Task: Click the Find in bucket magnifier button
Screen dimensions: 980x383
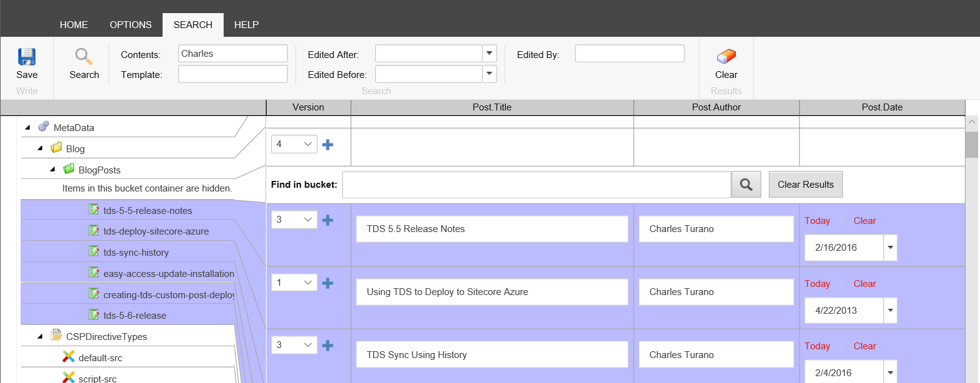Action: click(746, 185)
